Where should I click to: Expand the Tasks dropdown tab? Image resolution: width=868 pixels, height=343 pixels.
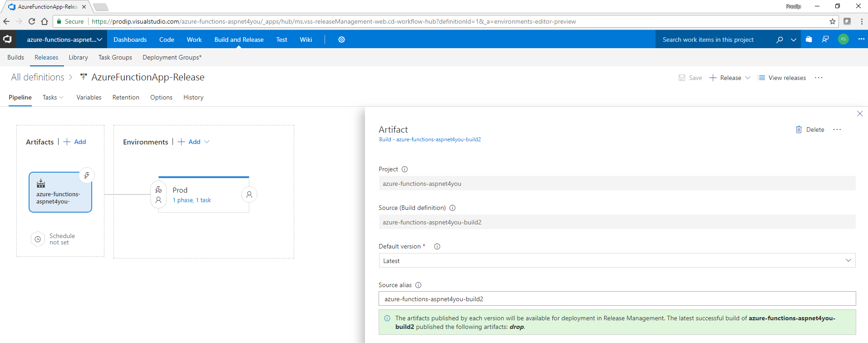pos(53,97)
